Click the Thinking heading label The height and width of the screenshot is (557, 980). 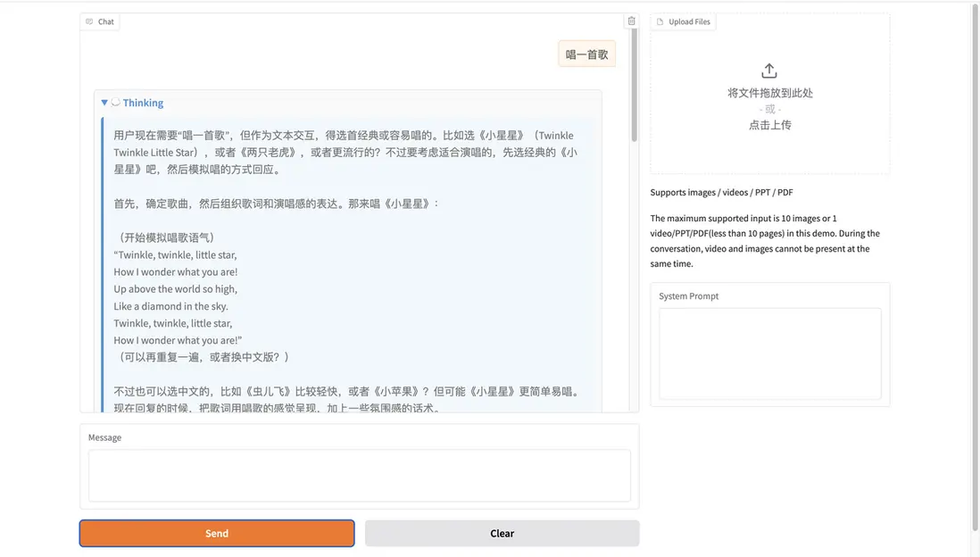pos(143,103)
